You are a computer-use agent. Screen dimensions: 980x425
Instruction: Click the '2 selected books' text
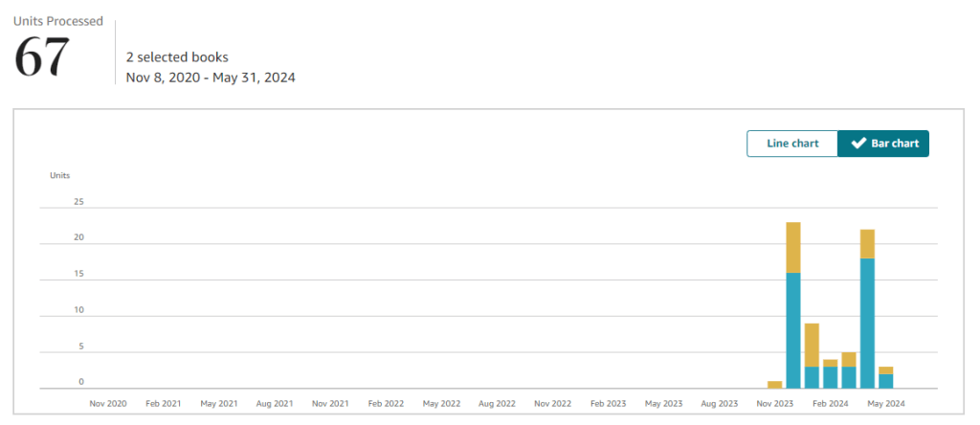click(x=177, y=57)
